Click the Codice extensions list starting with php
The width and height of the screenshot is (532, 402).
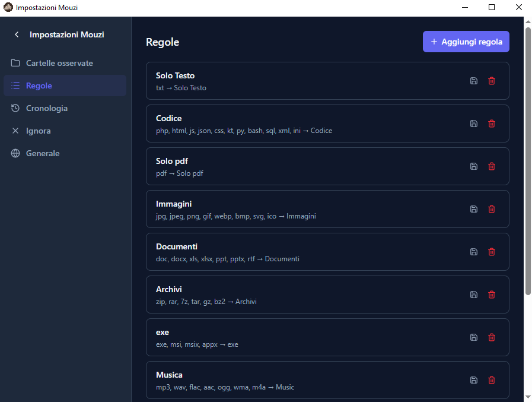point(244,131)
